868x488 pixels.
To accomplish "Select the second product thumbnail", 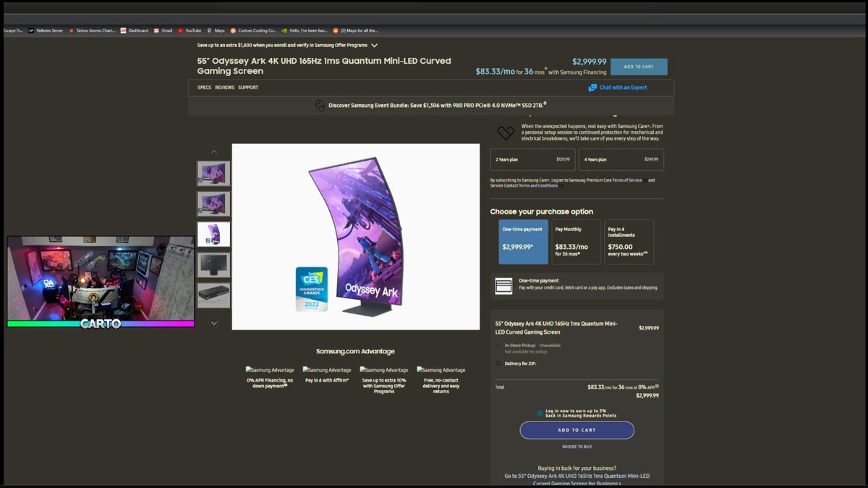I will tap(214, 203).
